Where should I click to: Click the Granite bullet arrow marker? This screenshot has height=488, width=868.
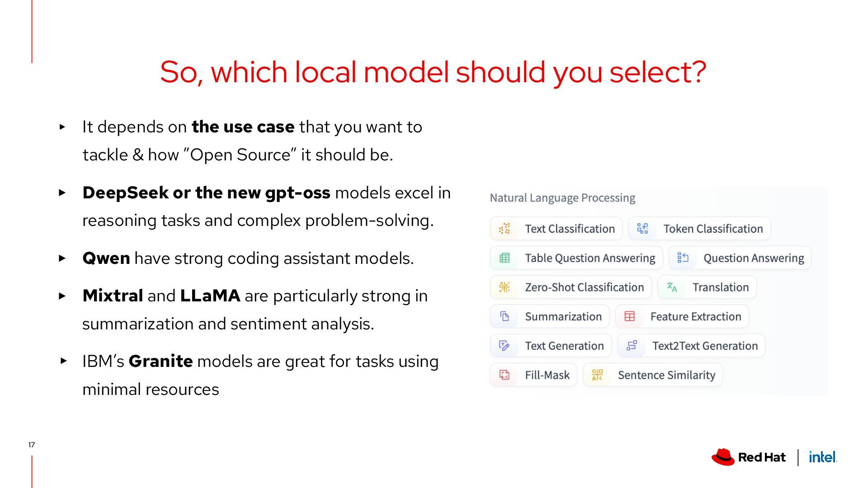(x=63, y=361)
